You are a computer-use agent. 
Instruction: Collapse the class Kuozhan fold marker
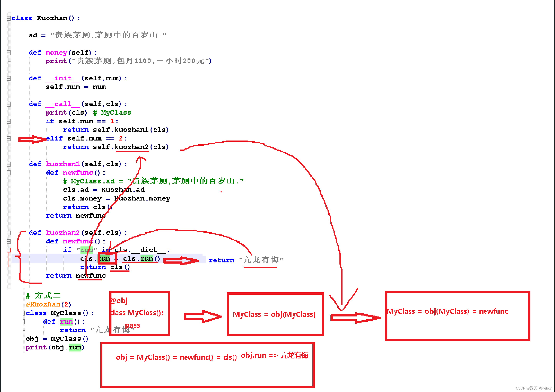click(x=9, y=18)
